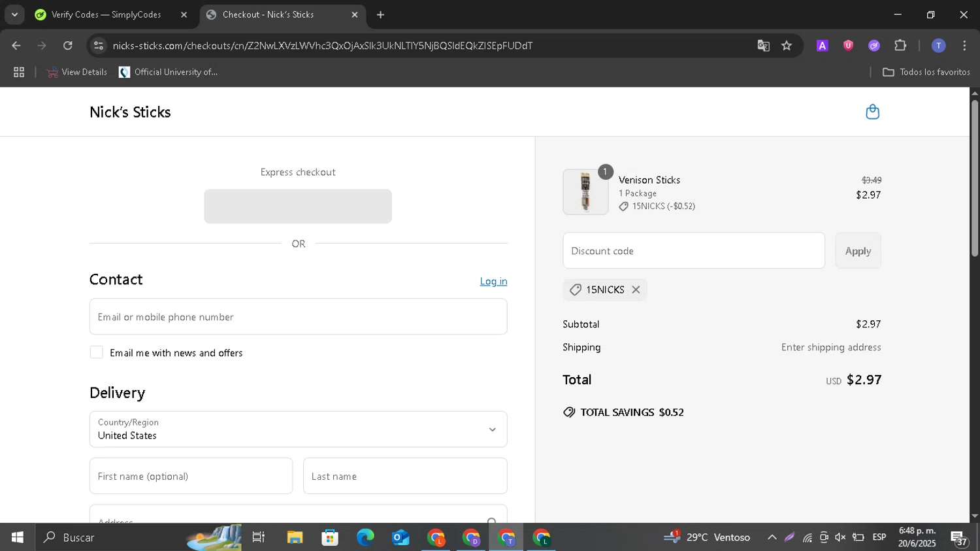
Task: Click the Buscar taskbar search box
Action: [x=139, y=537]
